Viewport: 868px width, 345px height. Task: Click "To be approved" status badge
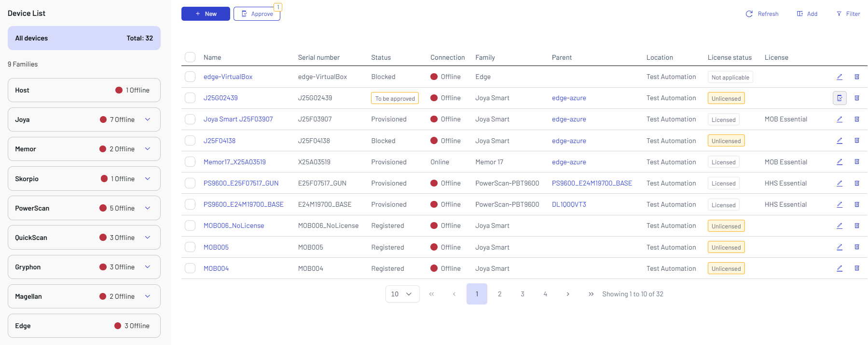point(395,98)
